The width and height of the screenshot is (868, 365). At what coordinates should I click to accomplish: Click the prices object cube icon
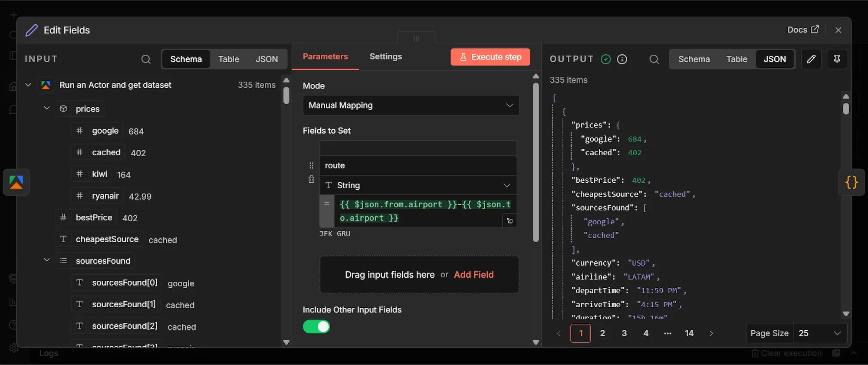(x=63, y=109)
